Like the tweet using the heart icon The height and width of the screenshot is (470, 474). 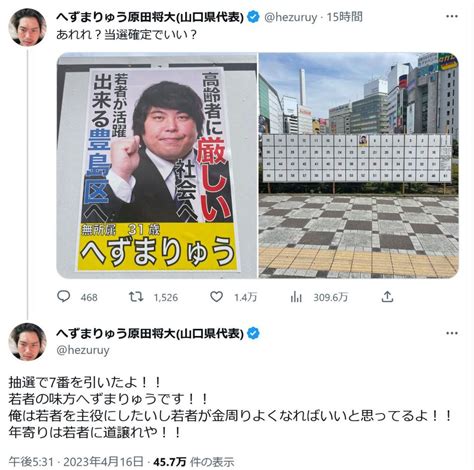(216, 296)
